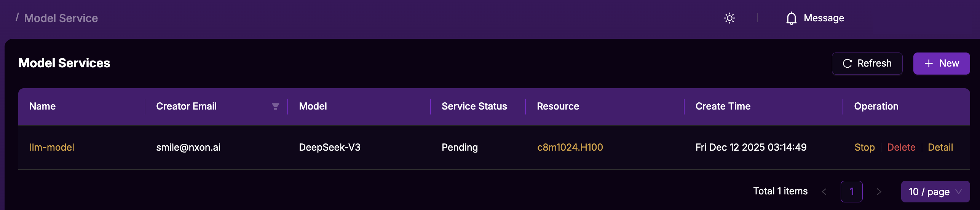
Task: Open the c8m1024.H100 resource link
Action: 570,147
